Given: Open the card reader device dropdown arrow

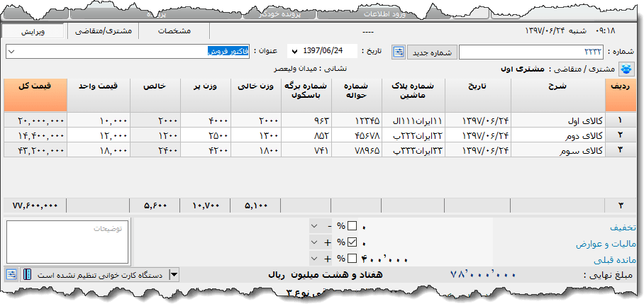Looking at the screenshot, I should (x=174, y=275).
